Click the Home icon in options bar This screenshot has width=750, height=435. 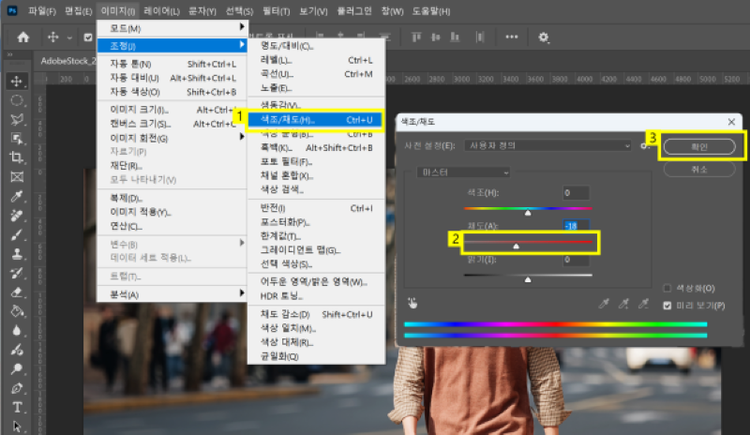(x=23, y=37)
